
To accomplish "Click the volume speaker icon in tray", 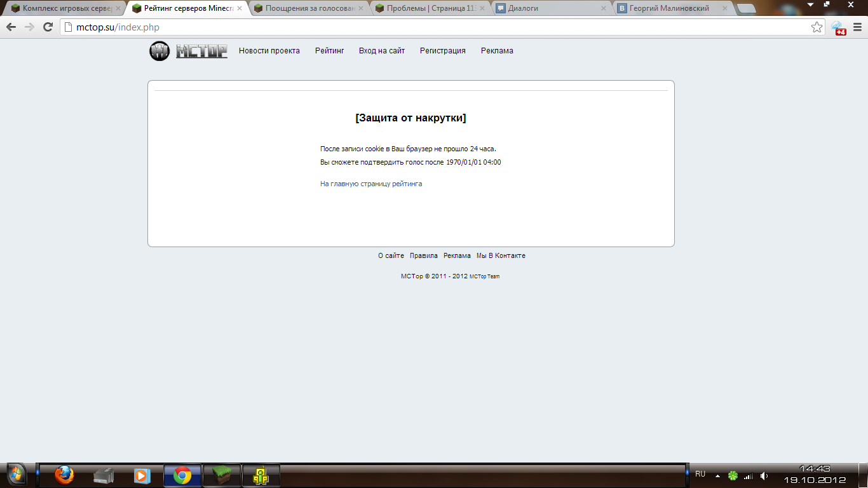I will (x=764, y=475).
